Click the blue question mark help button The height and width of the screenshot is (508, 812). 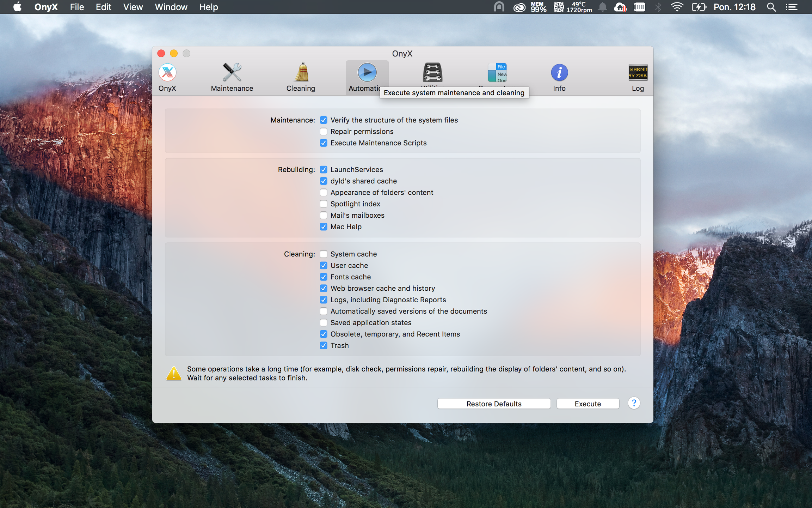click(x=634, y=403)
